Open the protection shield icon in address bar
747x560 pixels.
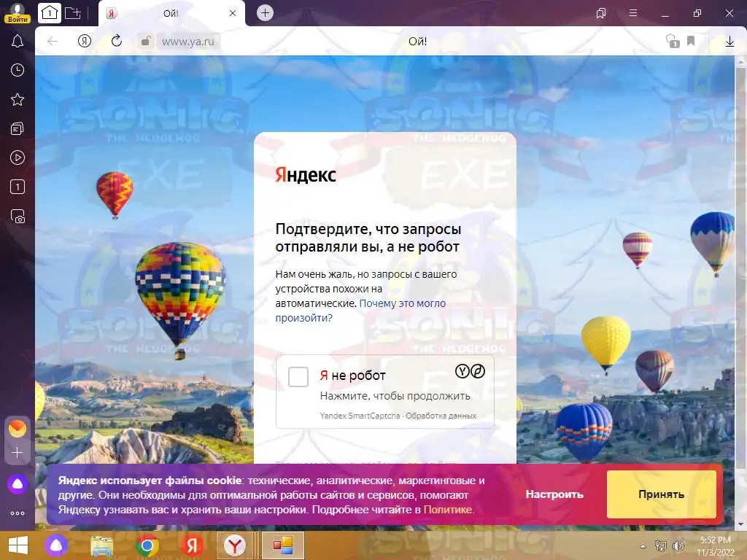(672, 42)
